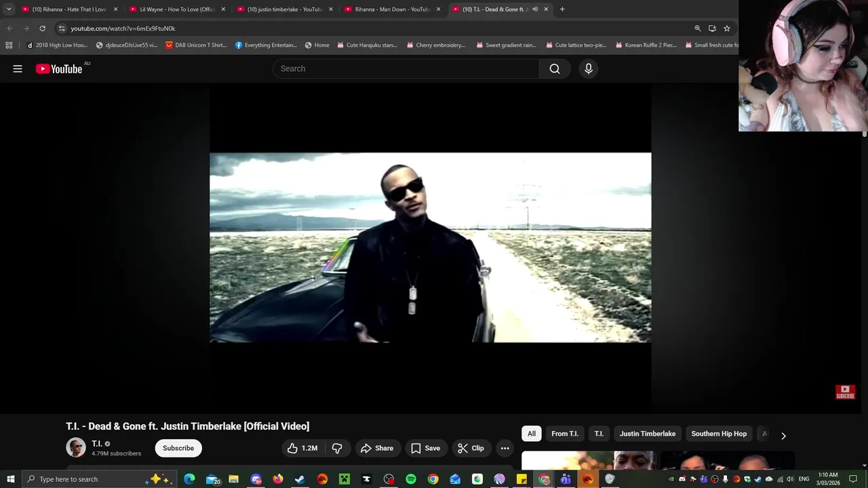Select the From T.I. filter chip

click(x=565, y=434)
